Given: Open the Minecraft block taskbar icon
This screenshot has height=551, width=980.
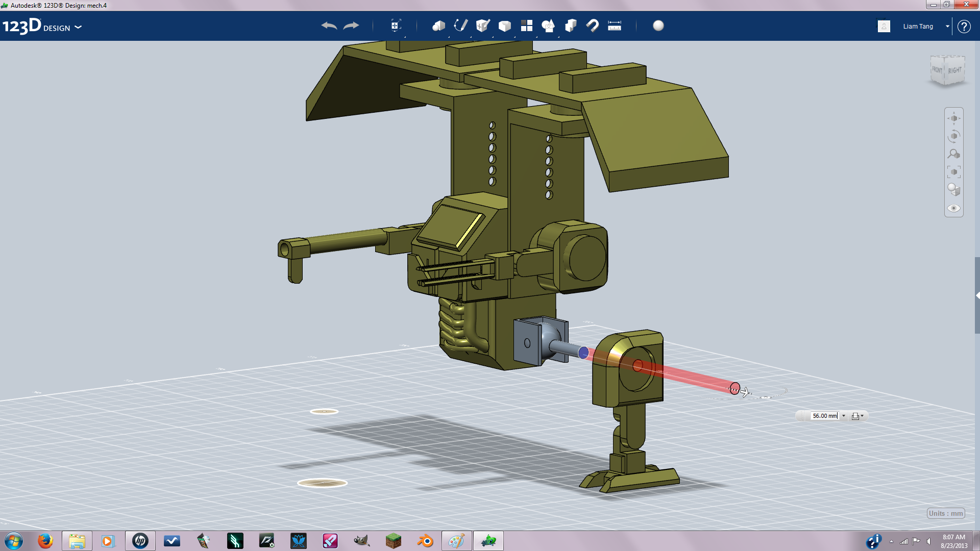Looking at the screenshot, I should coord(393,541).
